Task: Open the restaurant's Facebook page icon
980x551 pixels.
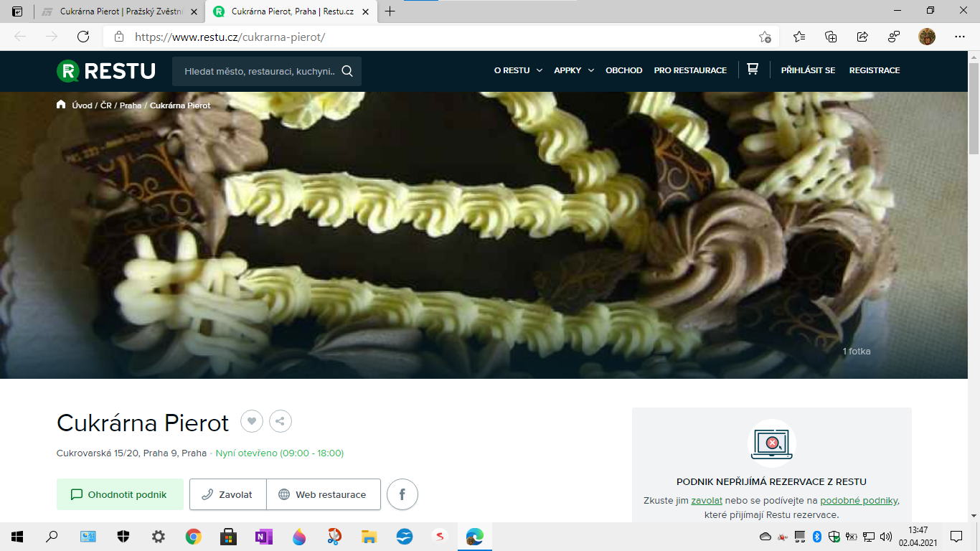Action: pos(402,494)
